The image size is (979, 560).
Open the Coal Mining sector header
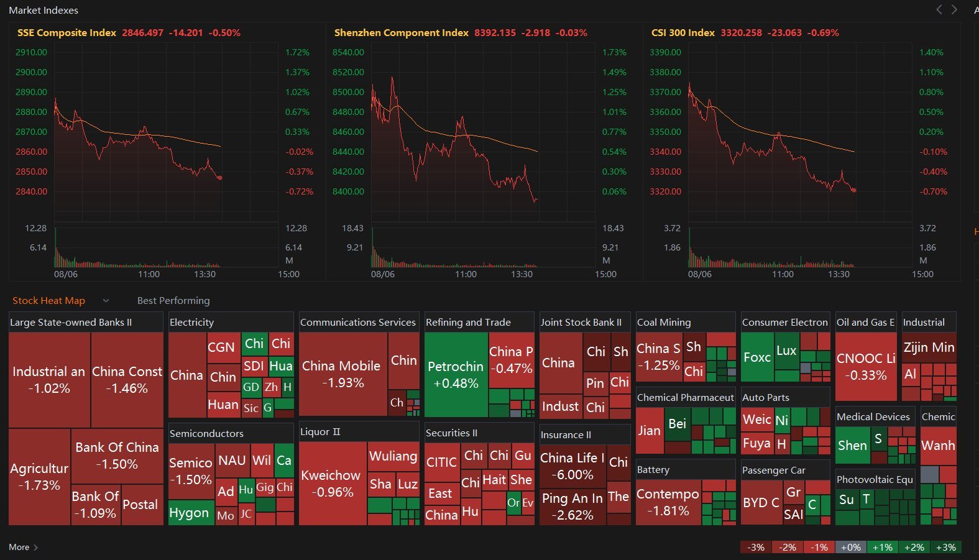tap(686, 322)
